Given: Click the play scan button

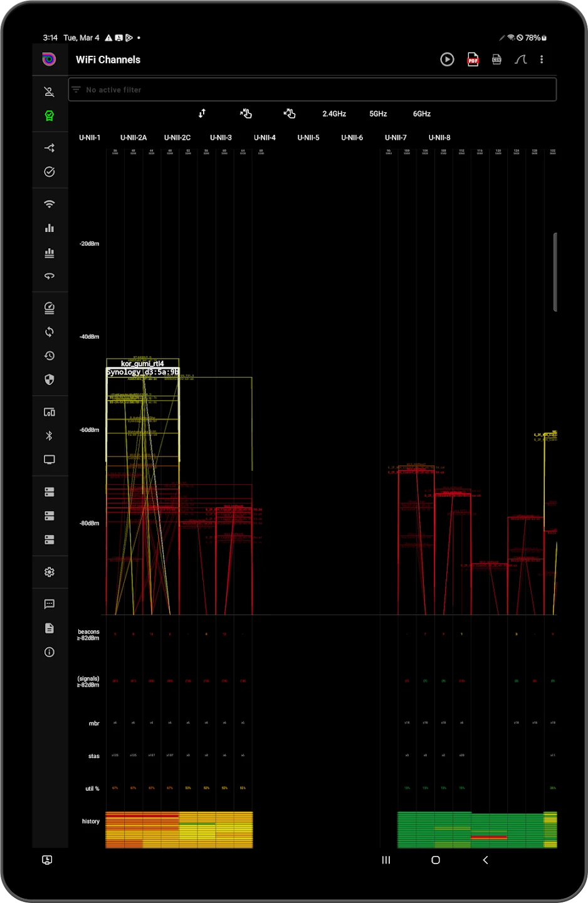Looking at the screenshot, I should click(447, 60).
